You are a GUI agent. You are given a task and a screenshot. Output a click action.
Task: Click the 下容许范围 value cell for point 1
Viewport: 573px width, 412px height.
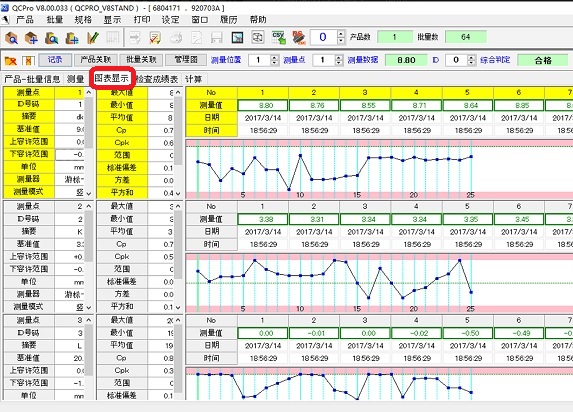[x=69, y=154]
